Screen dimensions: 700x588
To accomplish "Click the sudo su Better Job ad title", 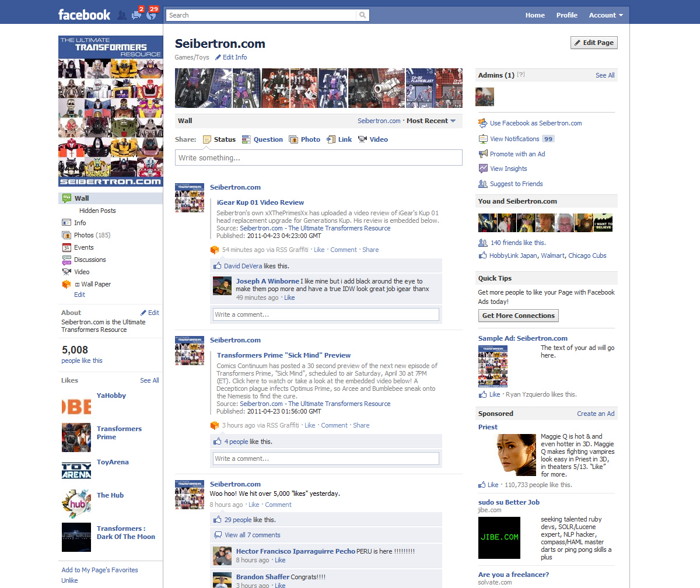I will click(509, 502).
